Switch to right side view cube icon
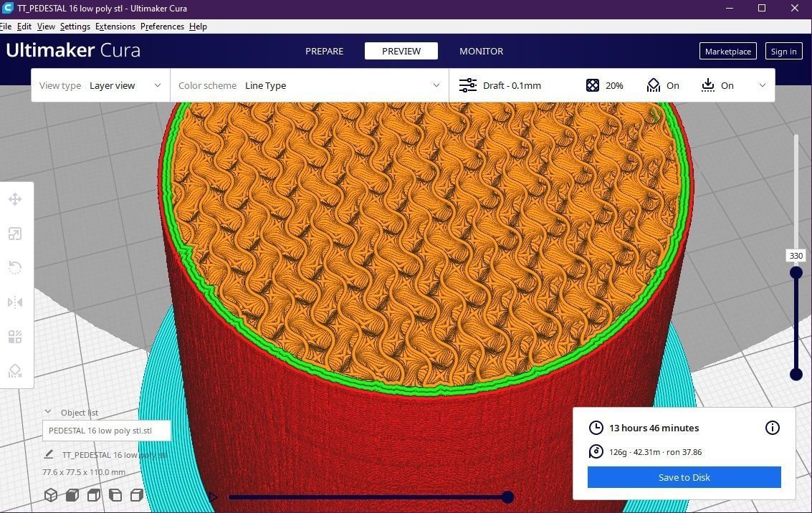The height and width of the screenshot is (513, 812). click(x=137, y=495)
